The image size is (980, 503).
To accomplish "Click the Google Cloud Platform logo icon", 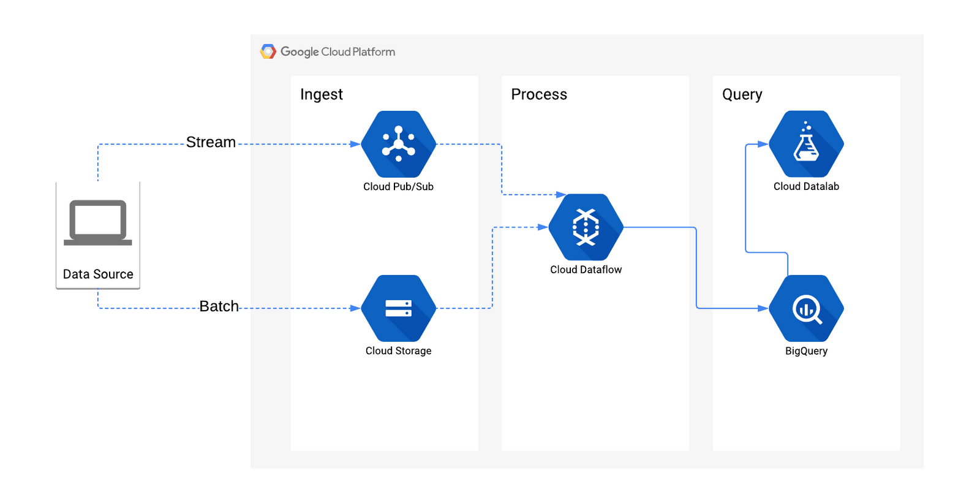I will click(268, 51).
